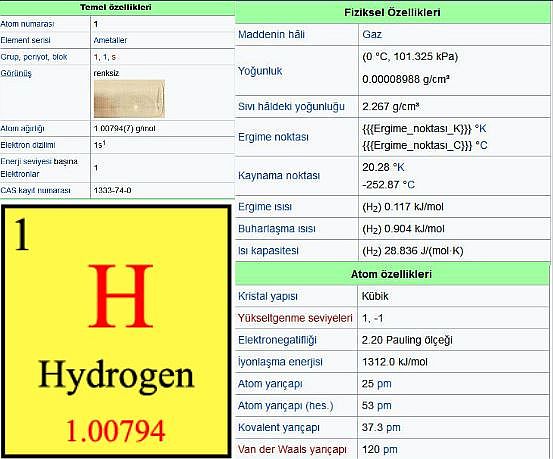Screen dimensions: 553x459
Task: Open the Isı kapasitesi link
Action: [x=268, y=251]
